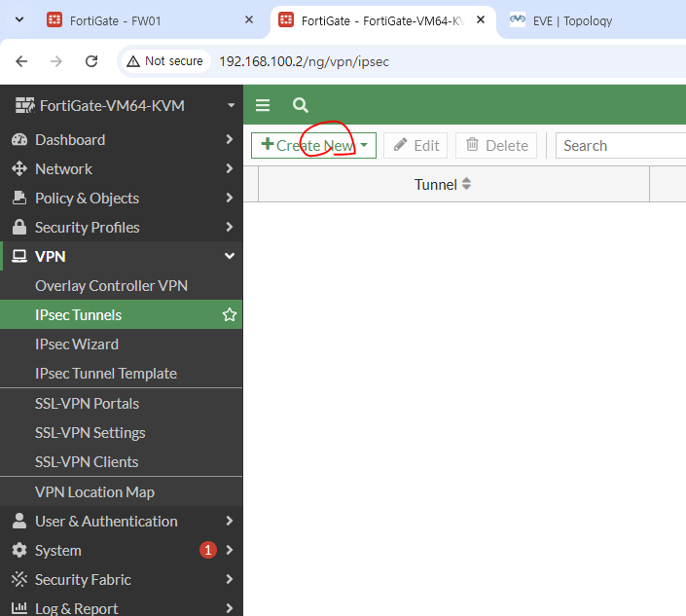Open the search magnifier in green header
The height and width of the screenshot is (616, 686).
point(300,105)
